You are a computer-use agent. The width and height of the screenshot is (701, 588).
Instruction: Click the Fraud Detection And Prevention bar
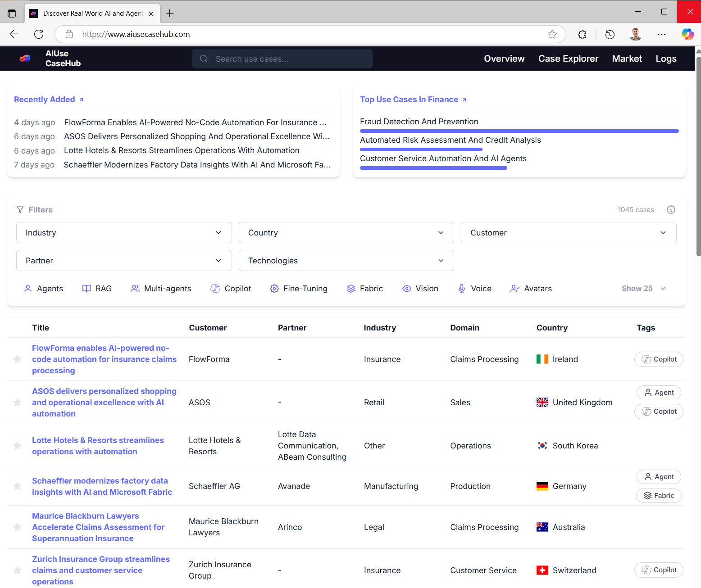(519, 131)
